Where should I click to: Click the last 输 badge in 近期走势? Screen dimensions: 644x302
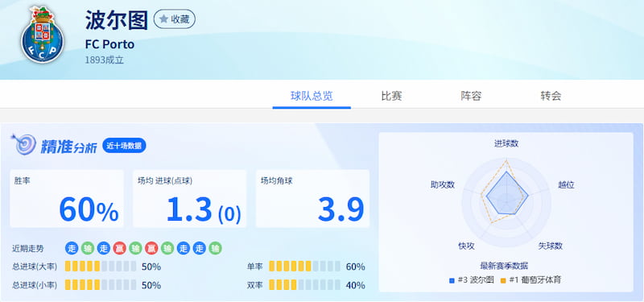(215, 248)
